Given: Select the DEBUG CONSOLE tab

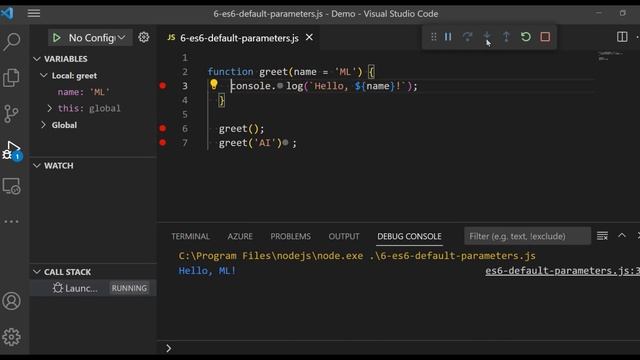Looking at the screenshot, I should tap(409, 236).
